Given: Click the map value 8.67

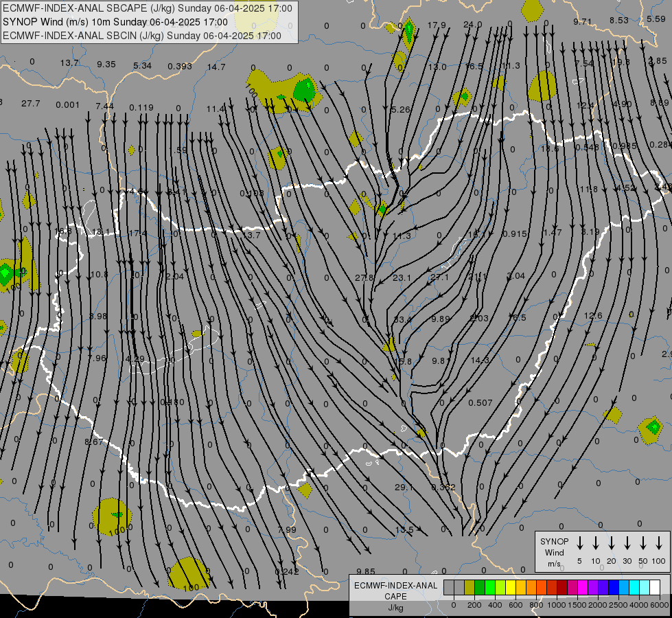Looking at the screenshot, I should (93, 442).
